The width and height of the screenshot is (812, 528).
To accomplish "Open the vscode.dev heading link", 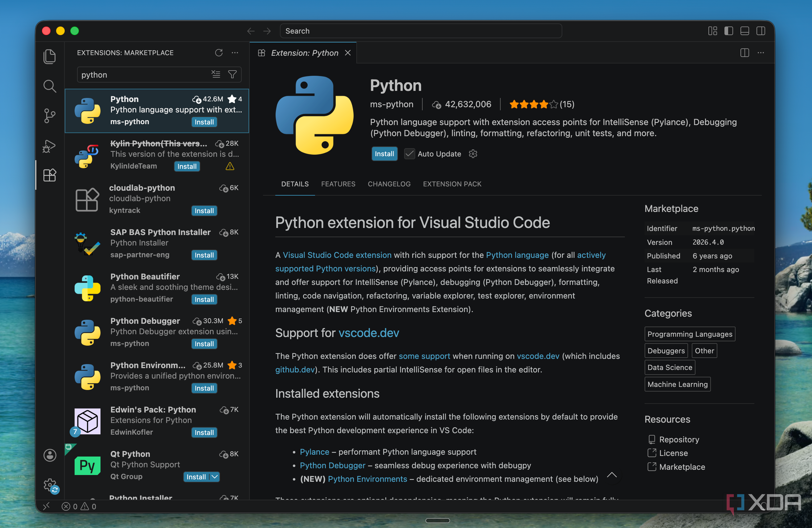I will click(x=368, y=333).
